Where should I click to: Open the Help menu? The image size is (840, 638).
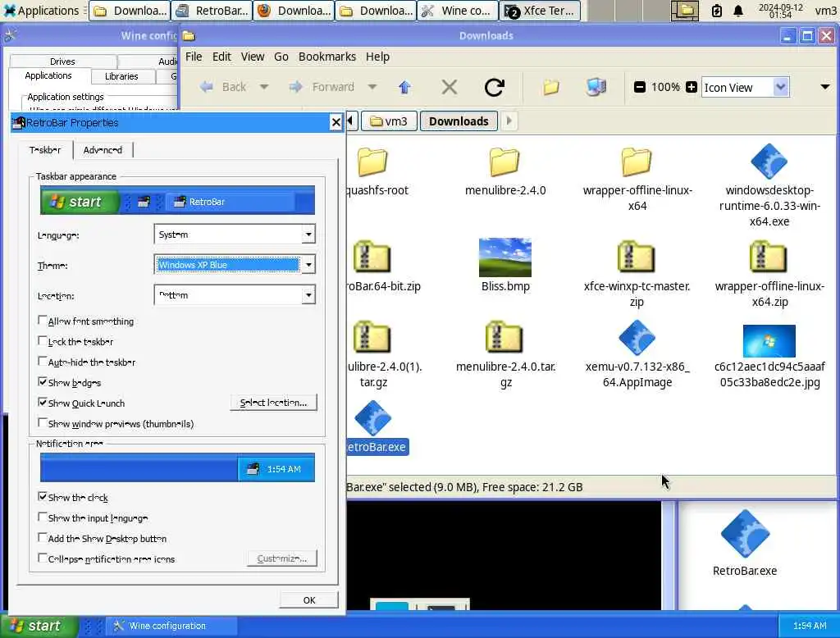(377, 57)
